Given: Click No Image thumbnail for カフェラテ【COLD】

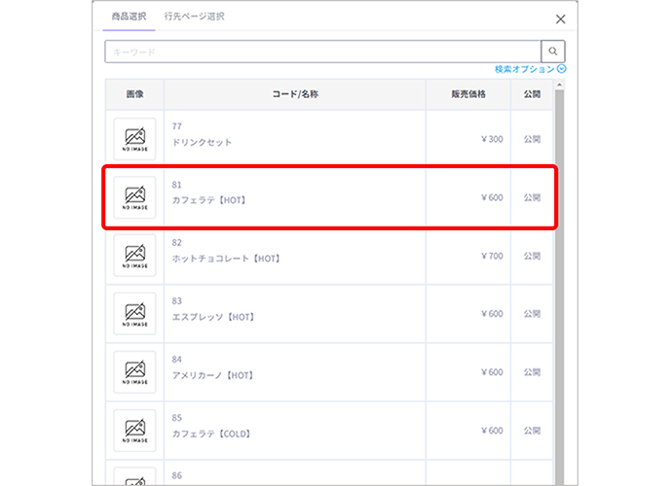Looking at the screenshot, I should (135, 429).
